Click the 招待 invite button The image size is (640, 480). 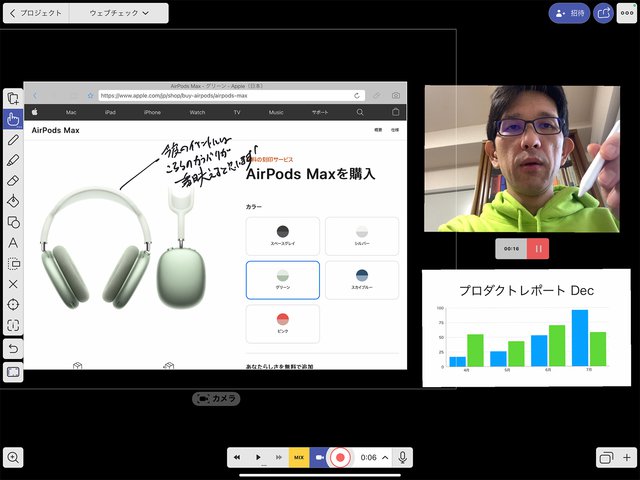(569, 13)
